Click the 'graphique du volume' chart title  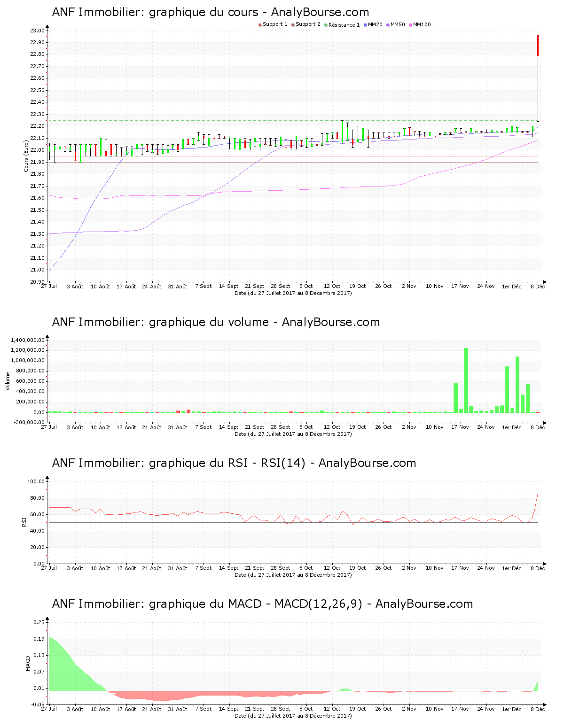click(x=216, y=322)
